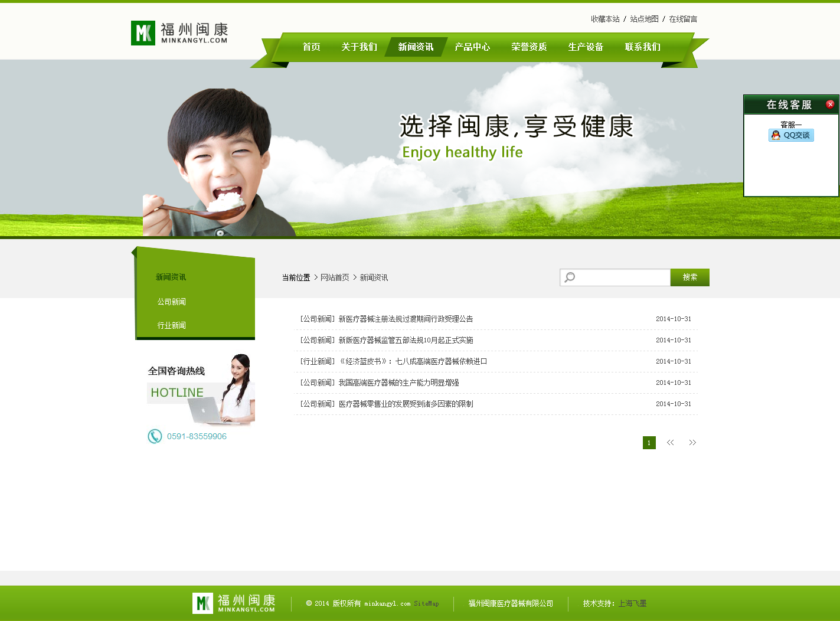Screen dimensions: 840x621
Task: Select 行业新闻 in the sidebar
Action: (171, 325)
